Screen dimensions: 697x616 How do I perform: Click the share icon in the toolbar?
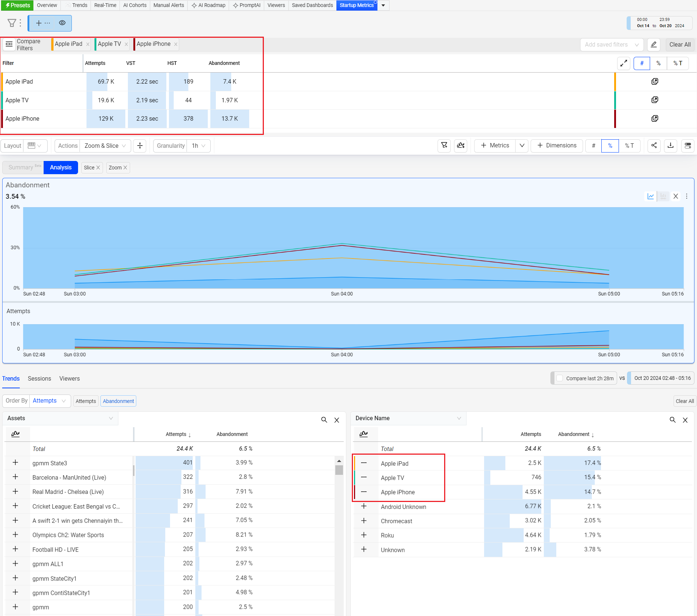pos(654,146)
